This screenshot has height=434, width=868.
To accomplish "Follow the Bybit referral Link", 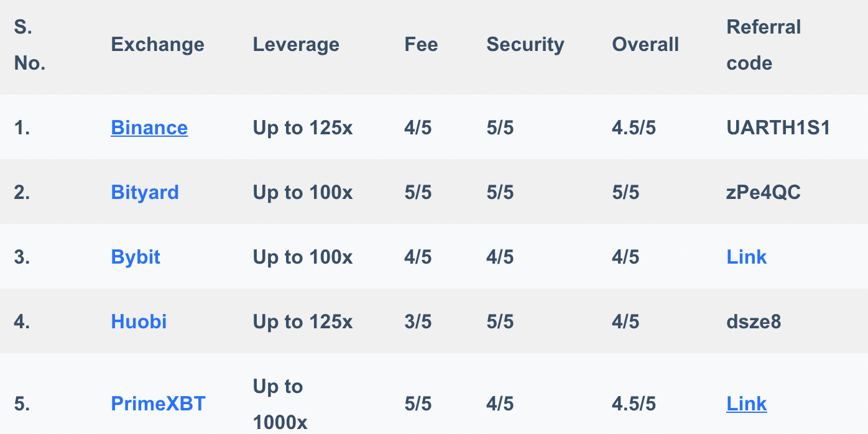I will click(x=746, y=257).
